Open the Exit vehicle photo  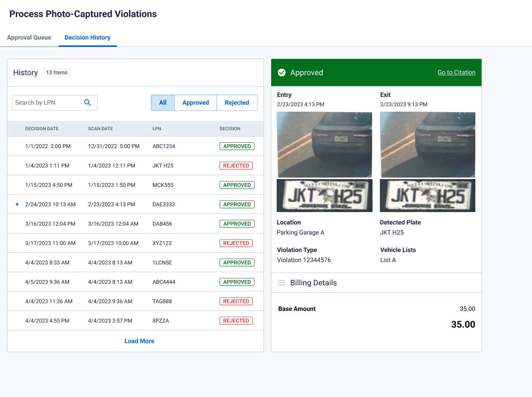(428, 145)
